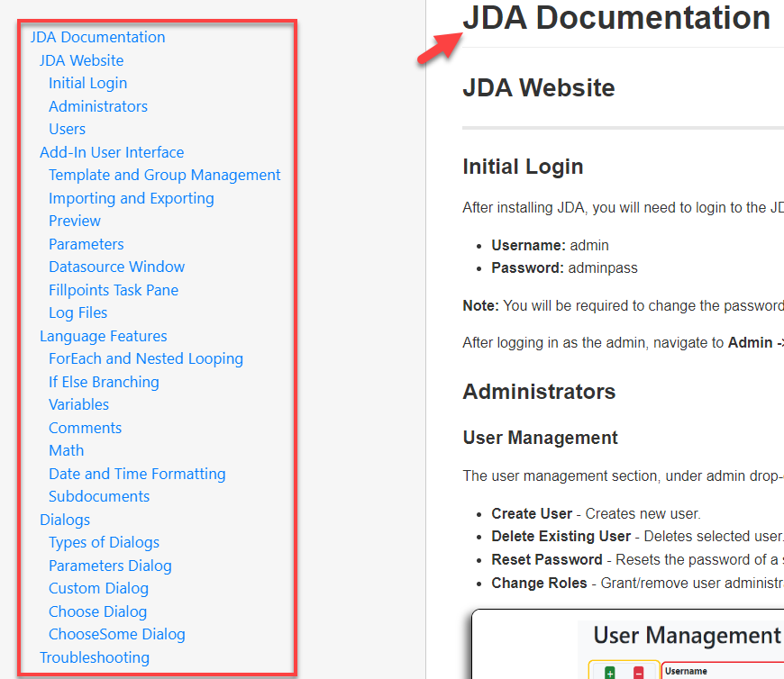Viewport: 784px width, 679px height.
Task: Click the Username field shown in the User Management image
Action: 712,671
